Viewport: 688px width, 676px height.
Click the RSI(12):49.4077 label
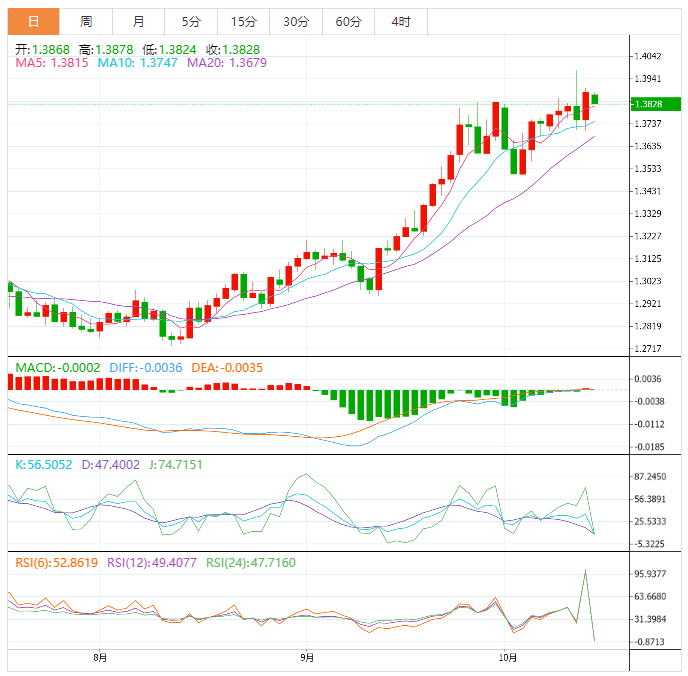click(152, 562)
